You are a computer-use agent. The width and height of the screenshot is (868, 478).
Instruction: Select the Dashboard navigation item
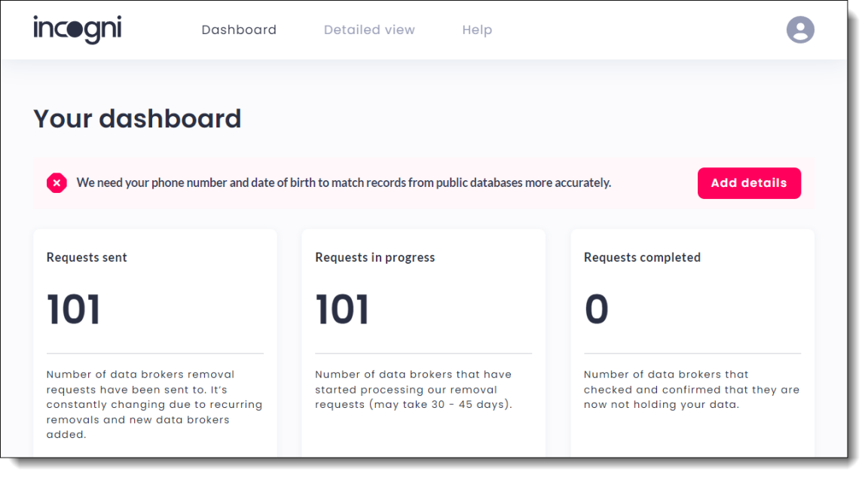coord(239,29)
